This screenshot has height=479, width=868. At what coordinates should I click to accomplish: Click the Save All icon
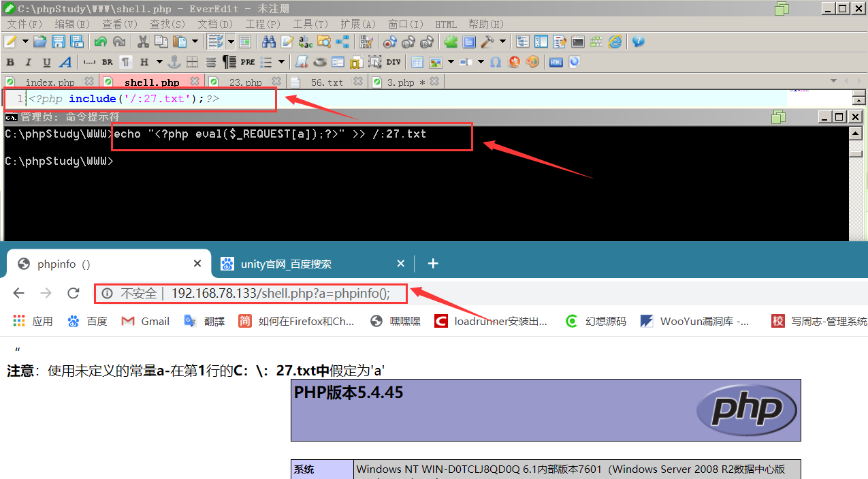point(76,42)
